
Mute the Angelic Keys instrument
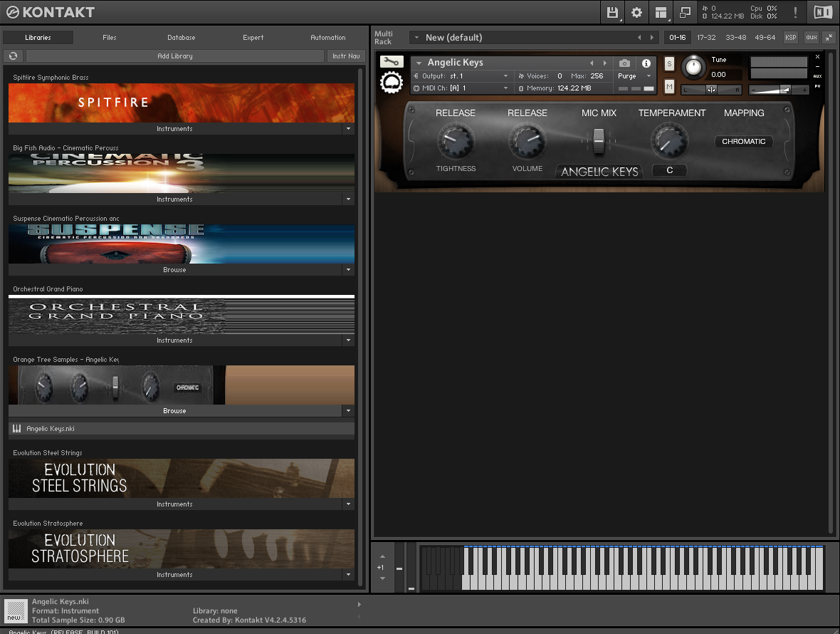click(669, 86)
